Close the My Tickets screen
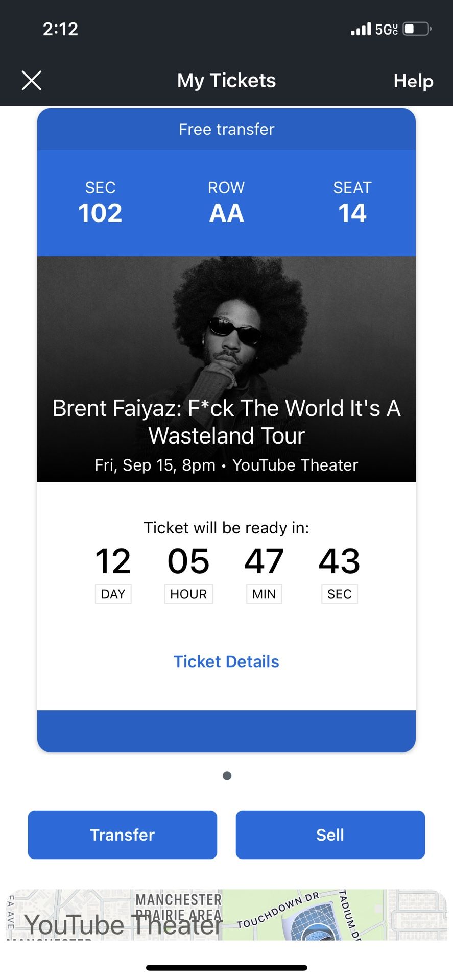This screenshot has height=980, width=453. 32,81
